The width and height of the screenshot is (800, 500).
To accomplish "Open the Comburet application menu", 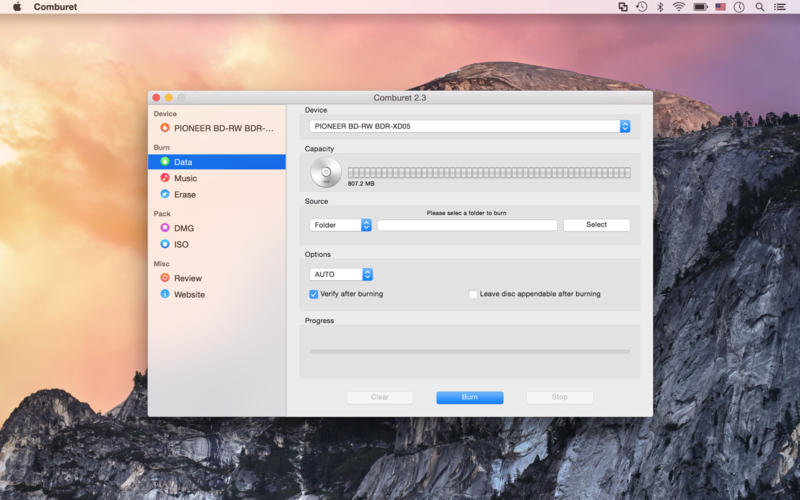I will coord(56,7).
